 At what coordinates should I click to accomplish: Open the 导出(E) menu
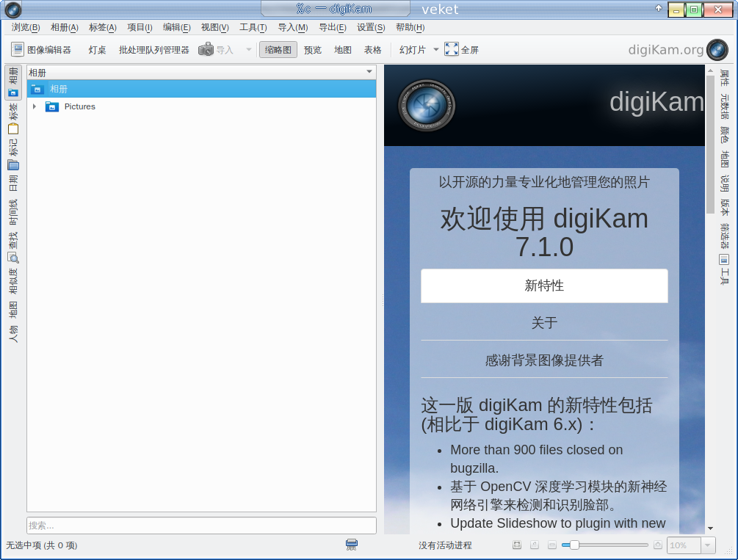click(x=333, y=27)
